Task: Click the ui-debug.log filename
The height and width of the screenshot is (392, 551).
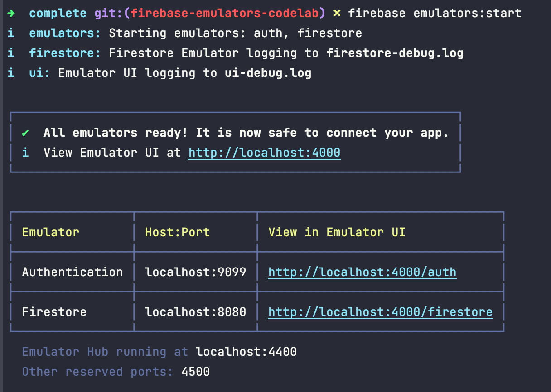Action: [268, 73]
